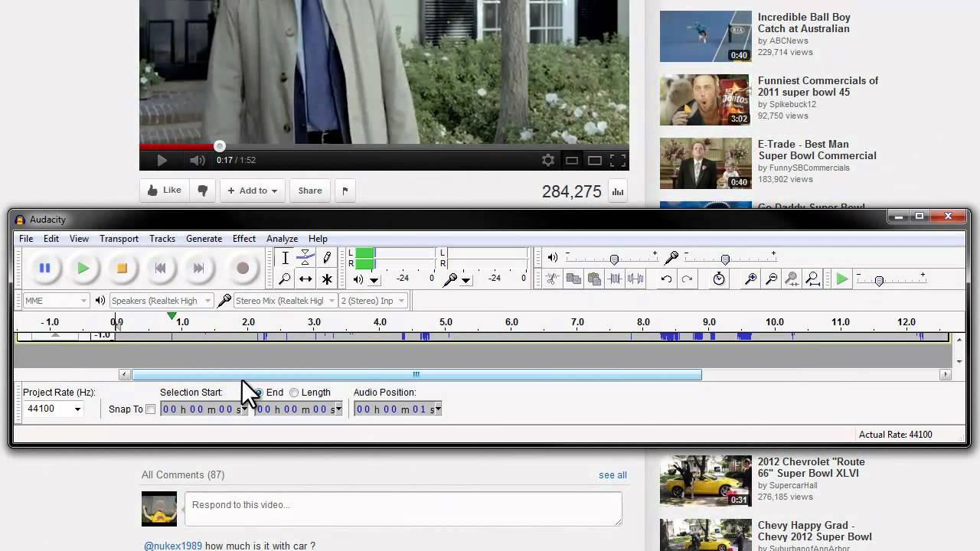This screenshot has width=980, height=551.
Task: Open the 2 (Stereo) input channels dropdown
Action: click(374, 301)
